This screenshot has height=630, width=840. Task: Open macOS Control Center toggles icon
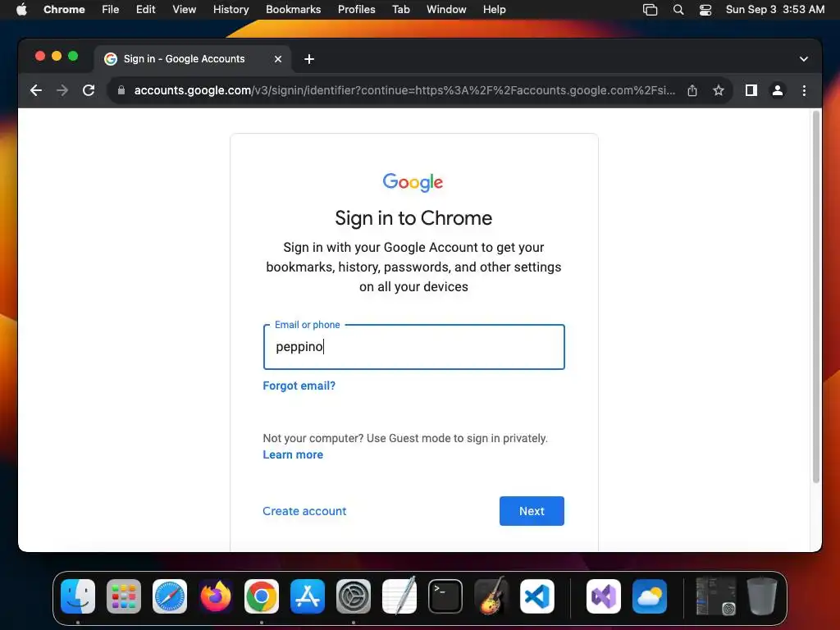click(705, 10)
